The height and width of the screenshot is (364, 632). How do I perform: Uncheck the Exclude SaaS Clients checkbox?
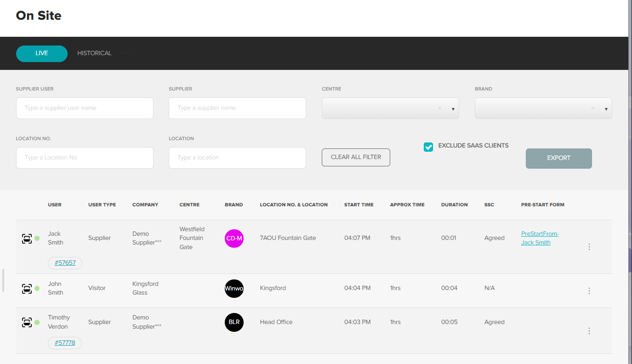(428, 147)
